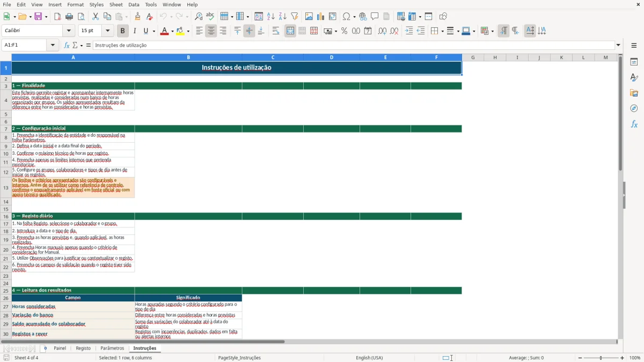Open Find and Replace icon
644x362 pixels.
pos(199,17)
